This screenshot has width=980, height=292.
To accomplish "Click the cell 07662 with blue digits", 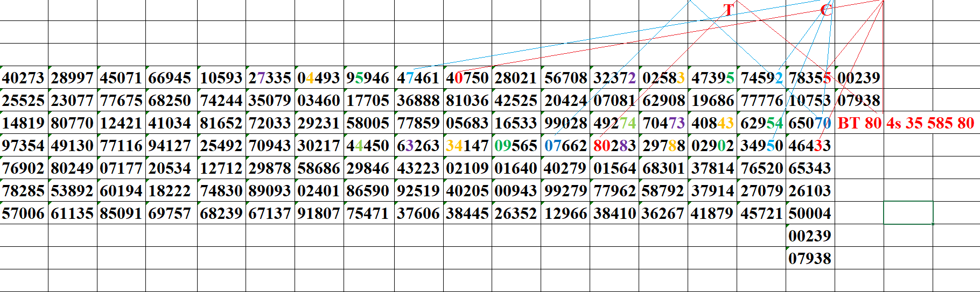I will pyautogui.click(x=565, y=146).
